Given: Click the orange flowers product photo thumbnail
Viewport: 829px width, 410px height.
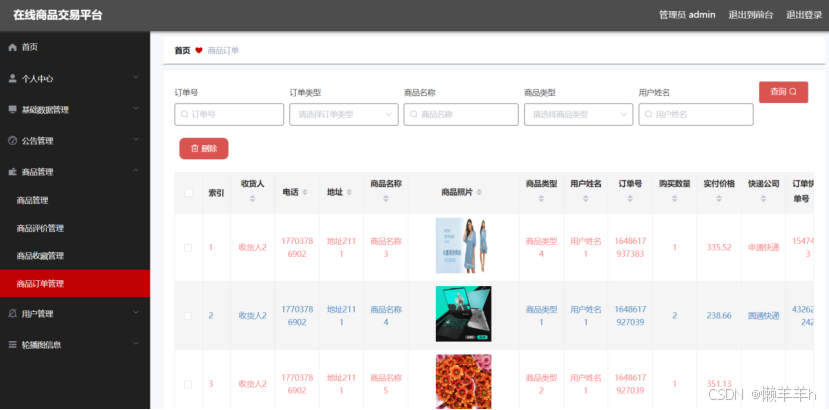Looking at the screenshot, I should pyautogui.click(x=463, y=381).
